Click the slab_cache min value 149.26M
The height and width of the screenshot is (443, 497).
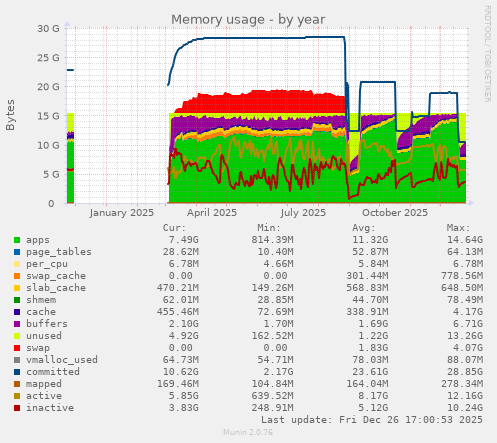[x=272, y=288]
